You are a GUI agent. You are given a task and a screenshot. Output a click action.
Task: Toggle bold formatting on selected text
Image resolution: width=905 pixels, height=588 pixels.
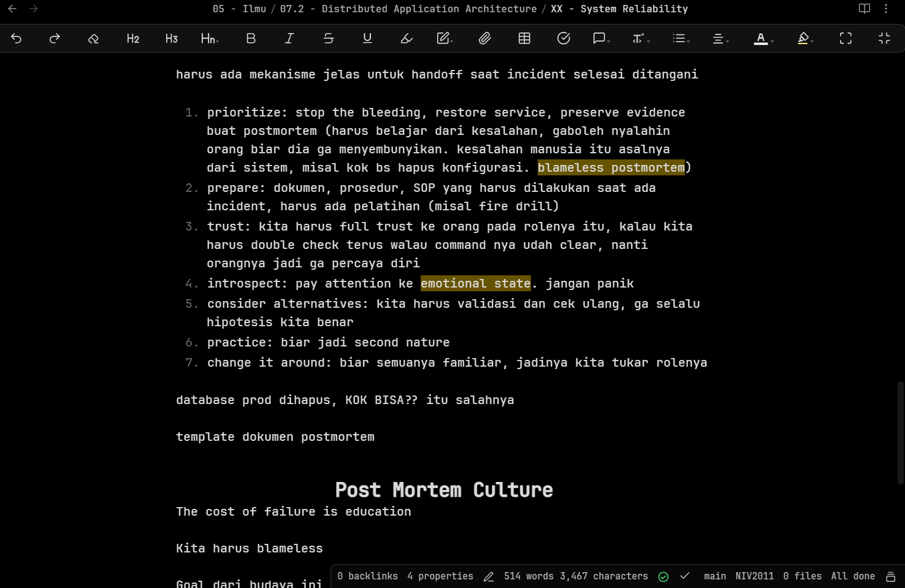250,38
